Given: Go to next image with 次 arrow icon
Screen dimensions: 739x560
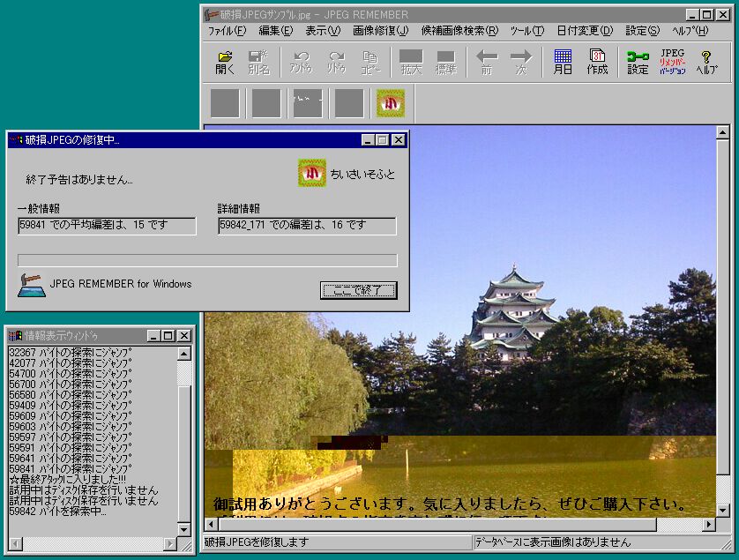Looking at the screenshot, I should coord(522,62).
